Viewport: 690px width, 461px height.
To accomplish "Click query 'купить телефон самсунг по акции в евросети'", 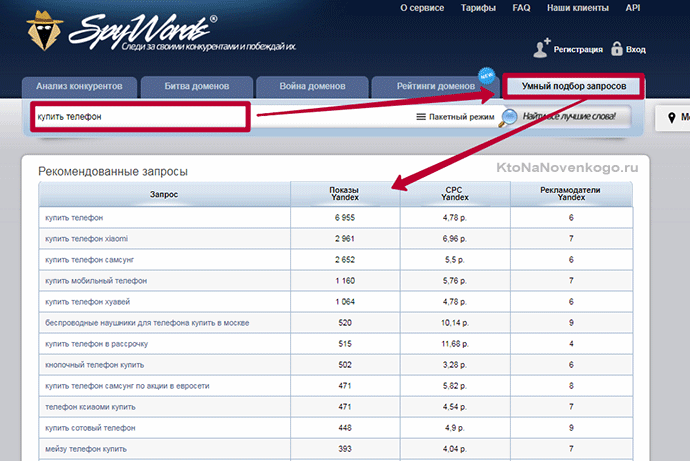I will point(127,386).
